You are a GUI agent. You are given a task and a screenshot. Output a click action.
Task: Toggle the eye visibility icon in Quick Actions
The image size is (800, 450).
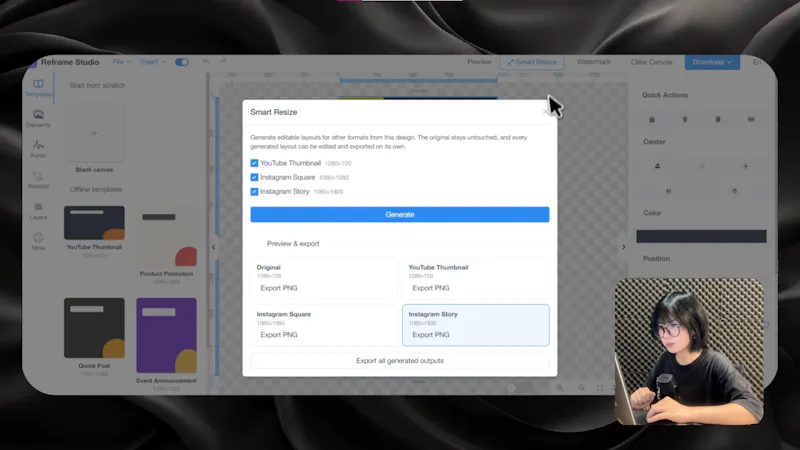(751, 119)
